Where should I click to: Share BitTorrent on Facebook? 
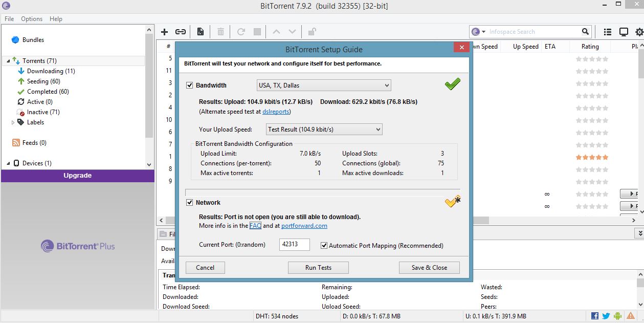pyautogui.click(x=594, y=316)
